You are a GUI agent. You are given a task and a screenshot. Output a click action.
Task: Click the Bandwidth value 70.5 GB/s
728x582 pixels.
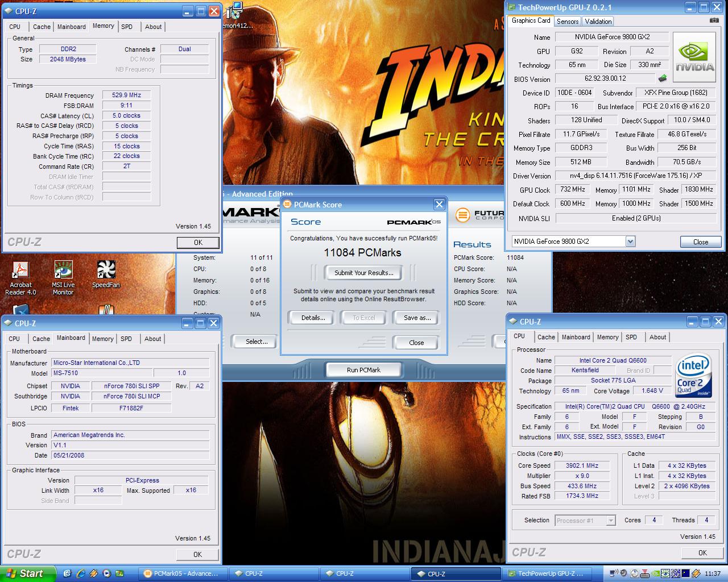tap(686, 162)
